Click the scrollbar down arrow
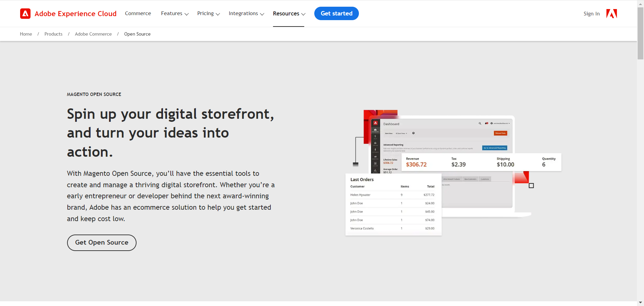644x306 pixels. [640, 303]
